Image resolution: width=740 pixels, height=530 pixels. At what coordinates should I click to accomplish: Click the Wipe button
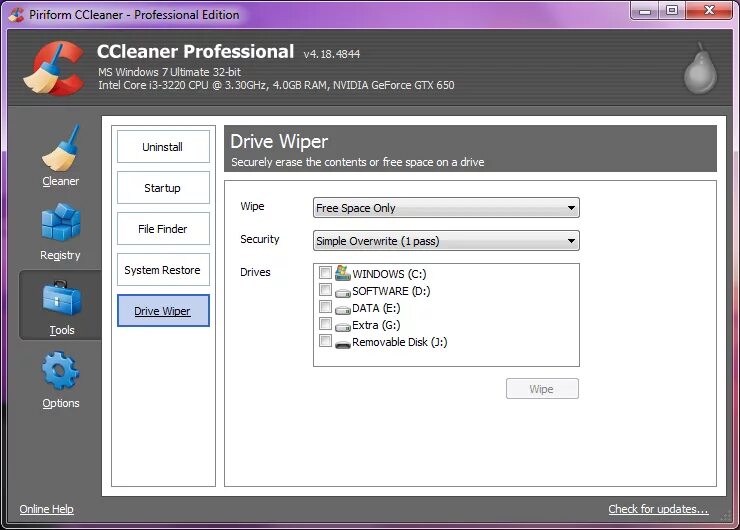542,389
